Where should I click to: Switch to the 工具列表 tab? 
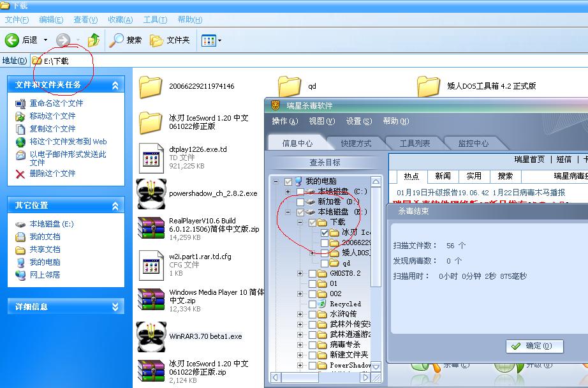(x=415, y=144)
